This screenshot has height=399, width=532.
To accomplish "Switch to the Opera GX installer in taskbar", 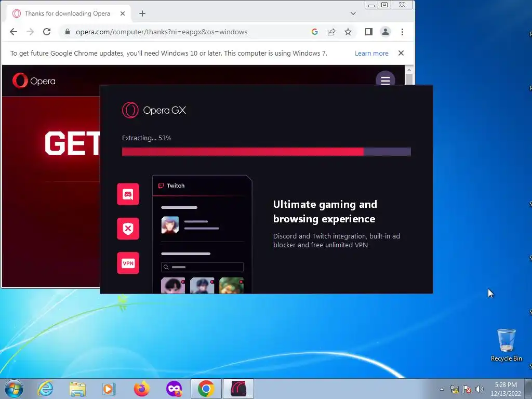I will tap(238, 389).
